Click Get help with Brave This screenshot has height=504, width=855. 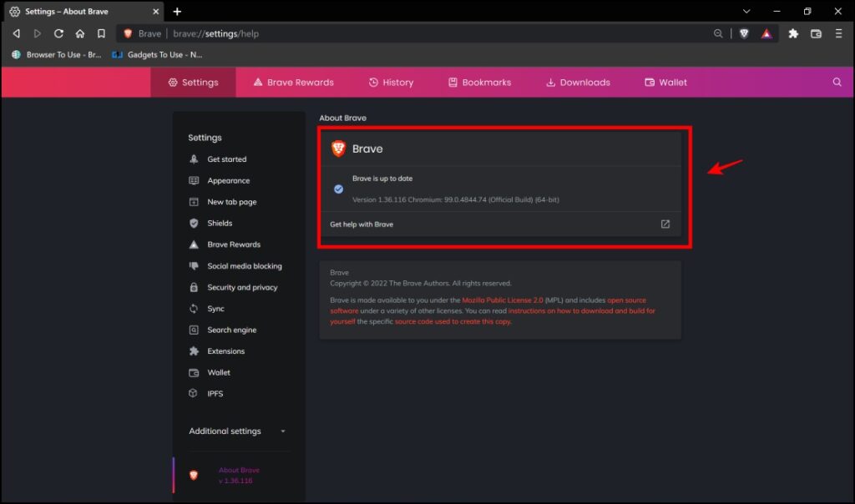point(362,224)
